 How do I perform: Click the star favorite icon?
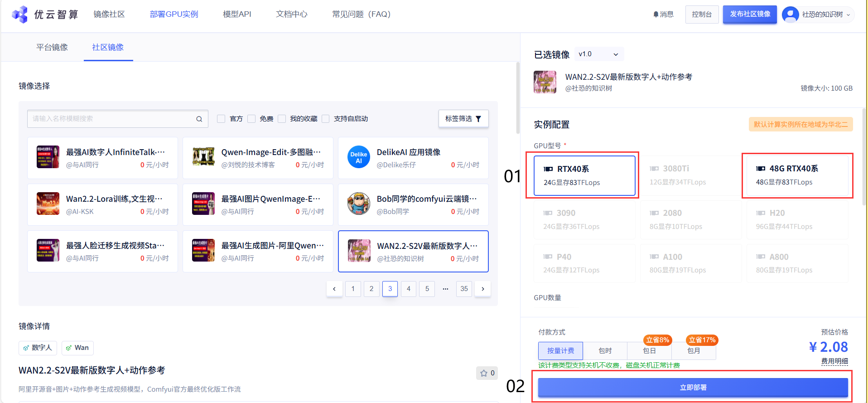tap(484, 373)
